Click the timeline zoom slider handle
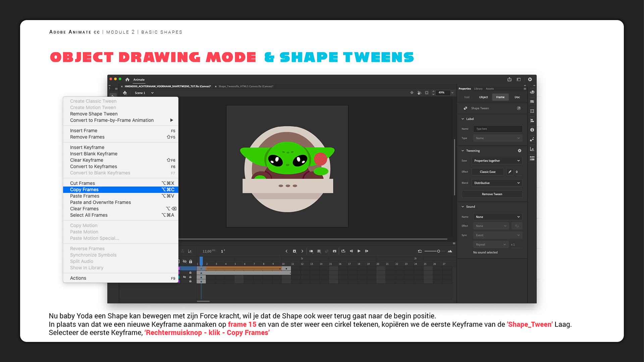Screen dimensions: 644x362 (438, 251)
